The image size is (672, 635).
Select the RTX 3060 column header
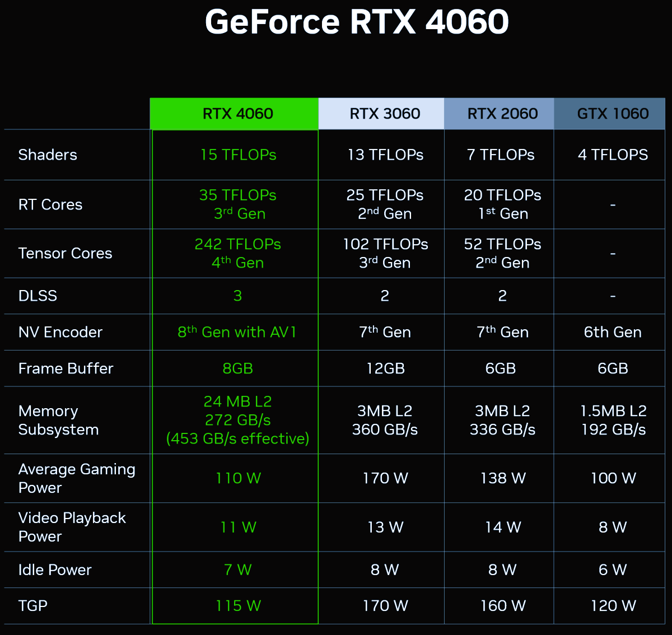click(385, 114)
